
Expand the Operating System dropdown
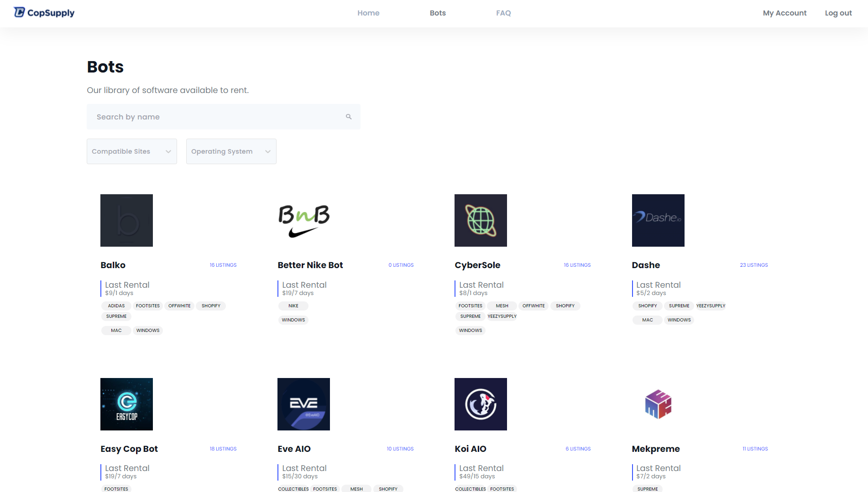click(x=231, y=151)
